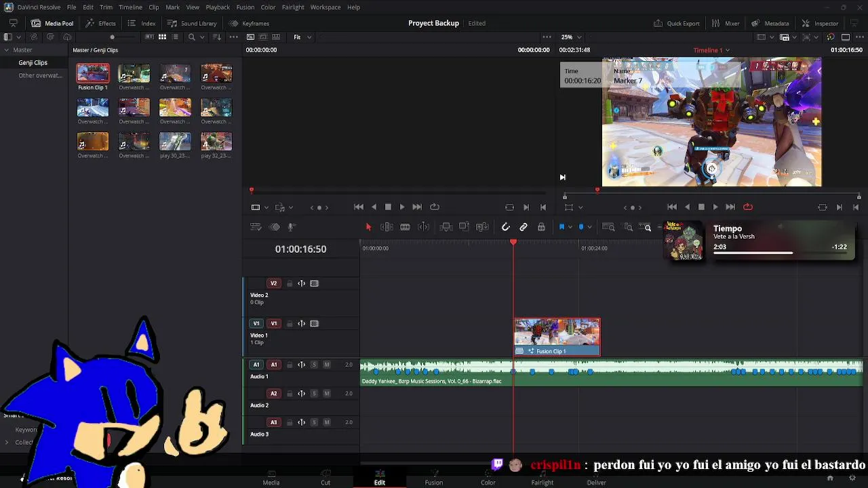Select the arrow Selection Mode tool
Viewport: 868px width, 488px height.
pos(368,227)
